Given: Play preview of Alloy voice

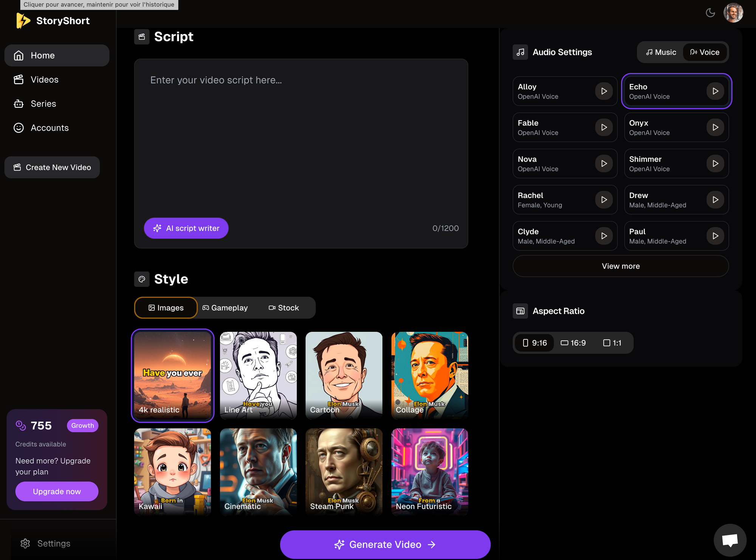Looking at the screenshot, I should tap(604, 91).
